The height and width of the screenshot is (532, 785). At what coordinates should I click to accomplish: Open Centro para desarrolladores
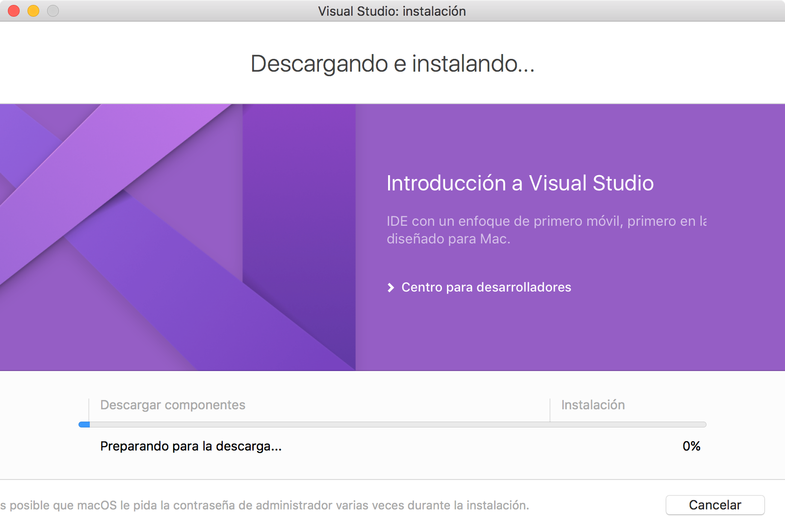[x=486, y=288]
